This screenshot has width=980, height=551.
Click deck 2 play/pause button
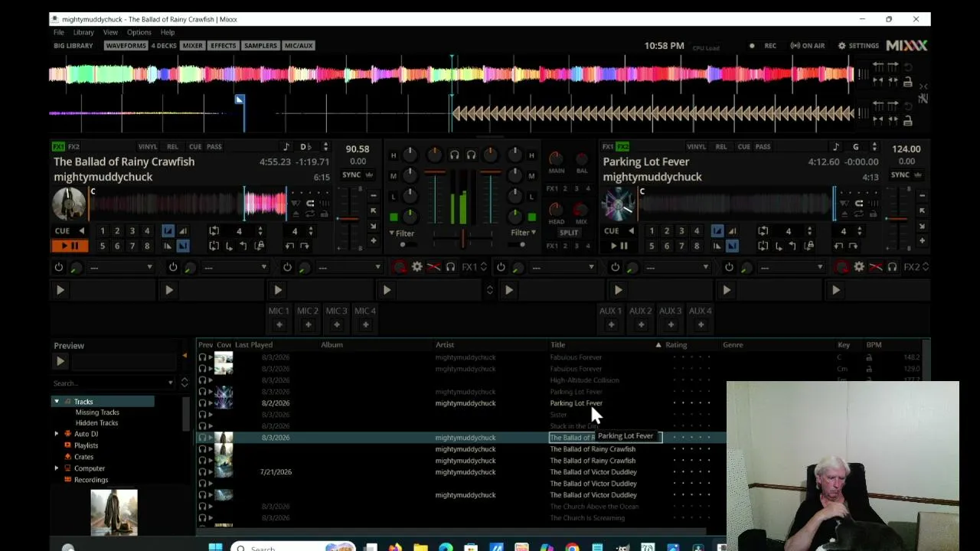[619, 246]
